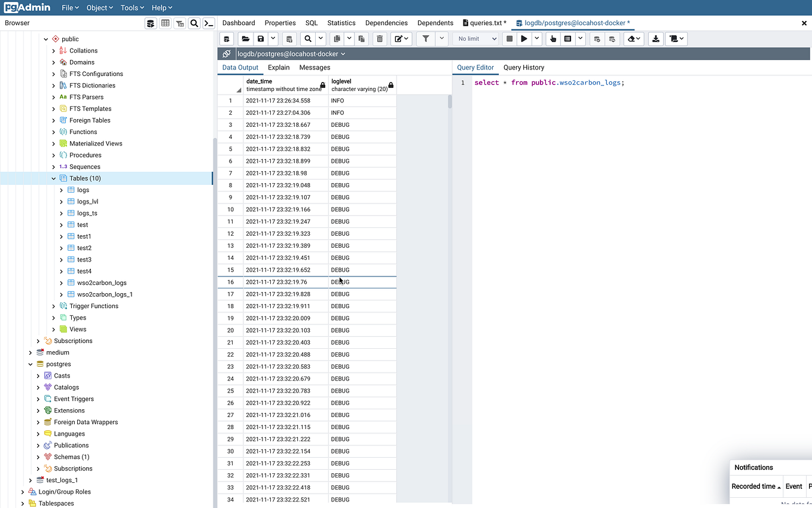
Task: Execute the query with the play button
Action: click(x=523, y=38)
